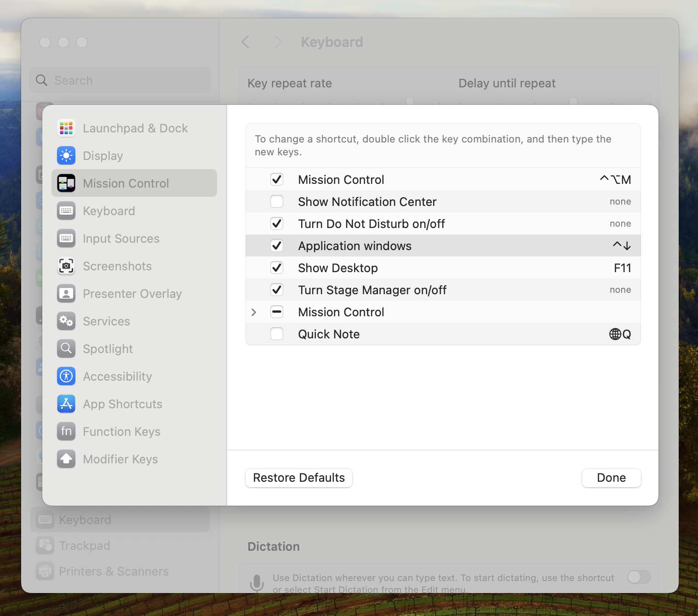Open Spotlight magnifier icon in sidebar
Viewport: 698px width, 616px height.
pos(66,348)
